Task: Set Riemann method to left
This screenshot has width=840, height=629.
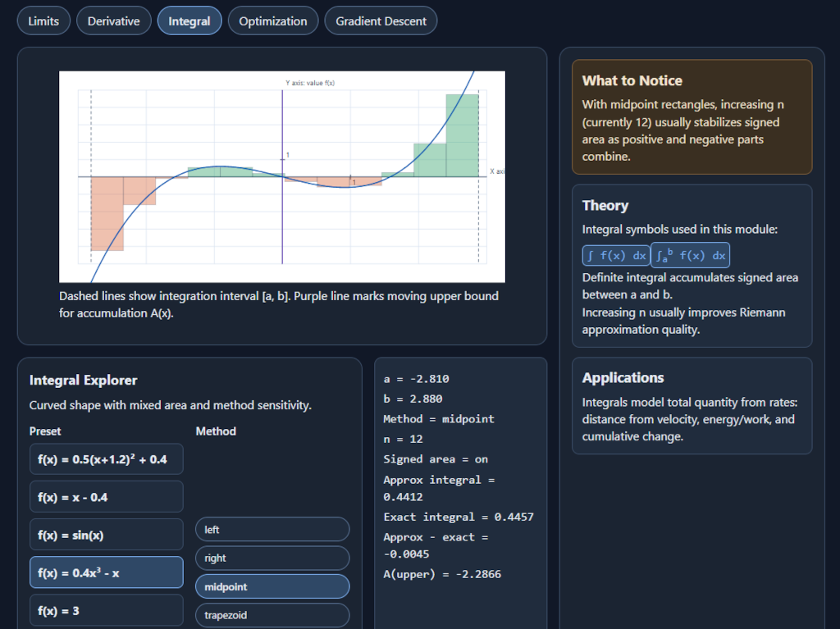Action: [272, 529]
